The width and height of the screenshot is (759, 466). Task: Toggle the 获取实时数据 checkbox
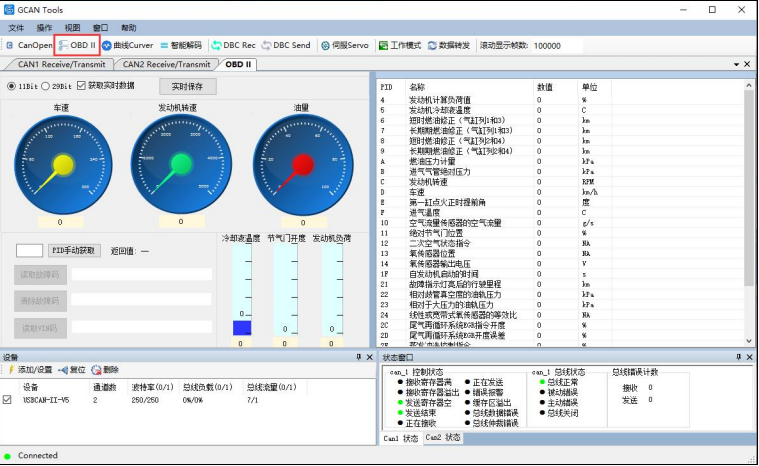82,86
